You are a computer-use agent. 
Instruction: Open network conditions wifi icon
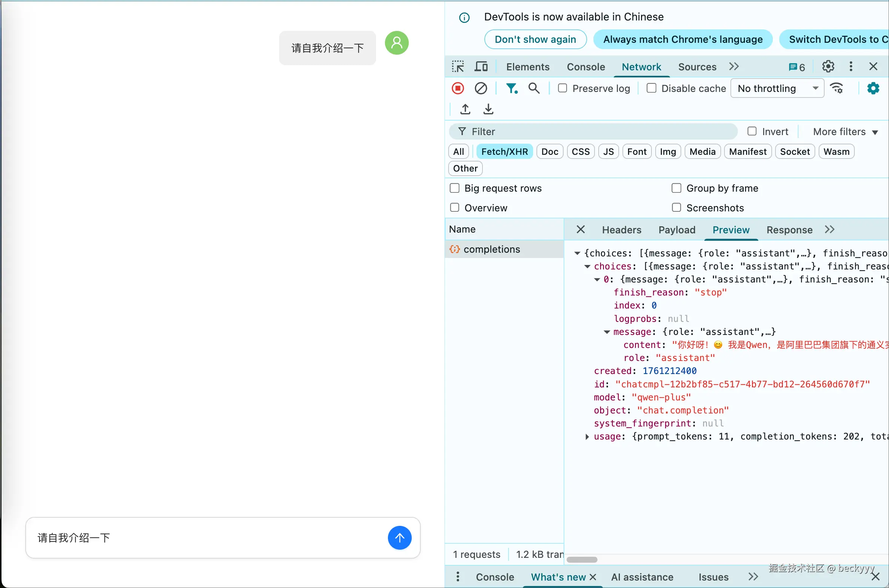(x=837, y=89)
